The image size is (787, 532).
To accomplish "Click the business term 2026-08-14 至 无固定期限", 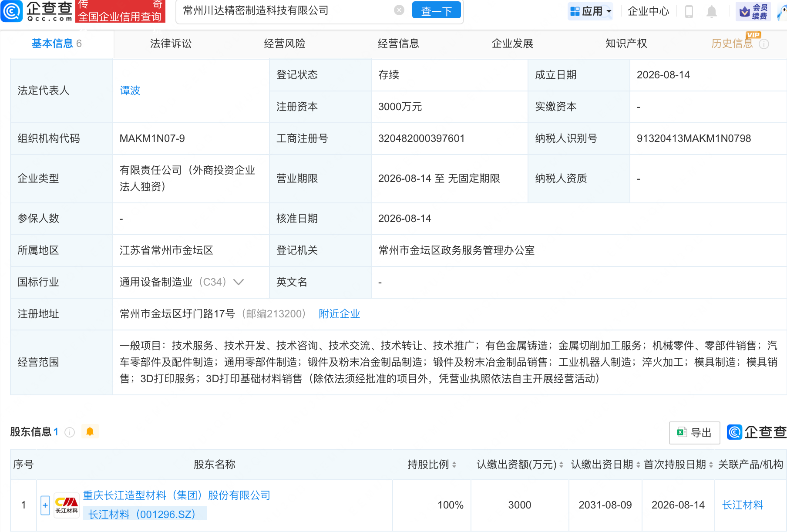I will (439, 178).
